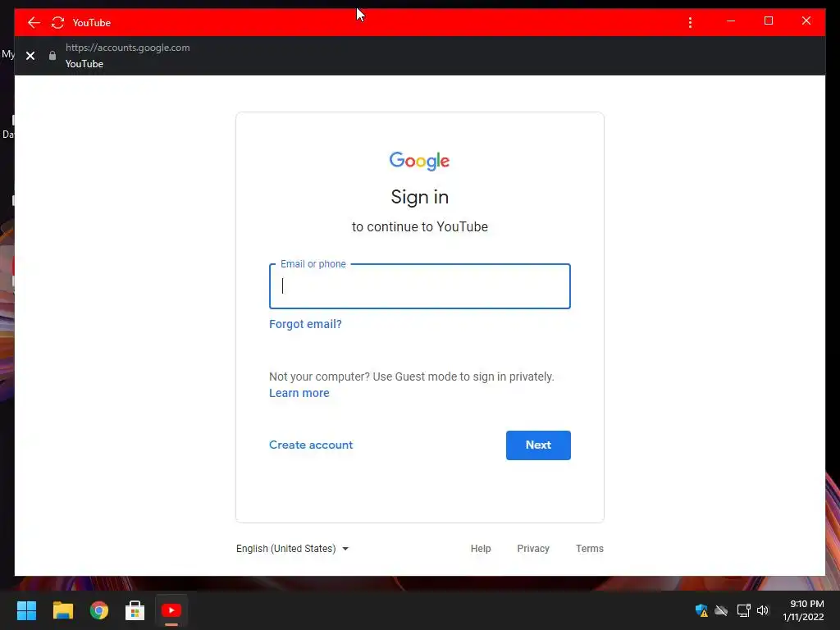The image size is (840, 630).
Task: View site security via the lock icon
Action: tap(52, 56)
